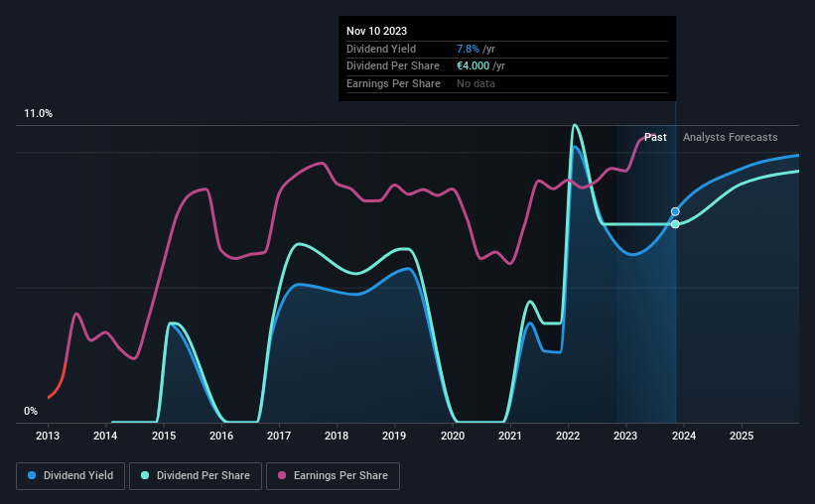Click the 2013 x-axis label

pyautogui.click(x=48, y=436)
